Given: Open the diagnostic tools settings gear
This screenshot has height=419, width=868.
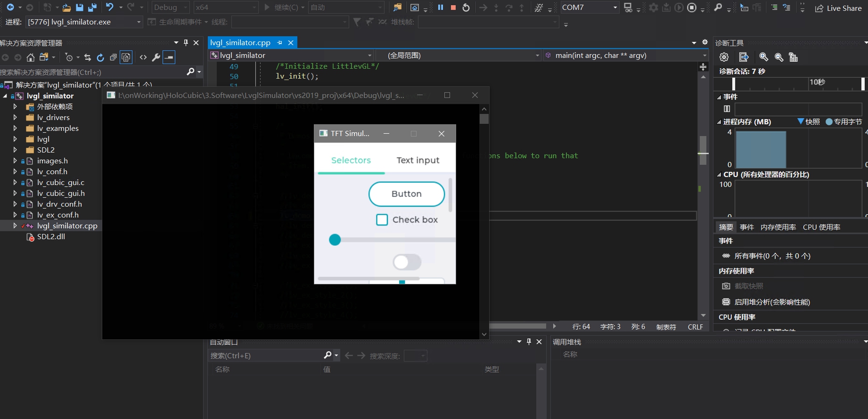Looking at the screenshot, I should 724,57.
